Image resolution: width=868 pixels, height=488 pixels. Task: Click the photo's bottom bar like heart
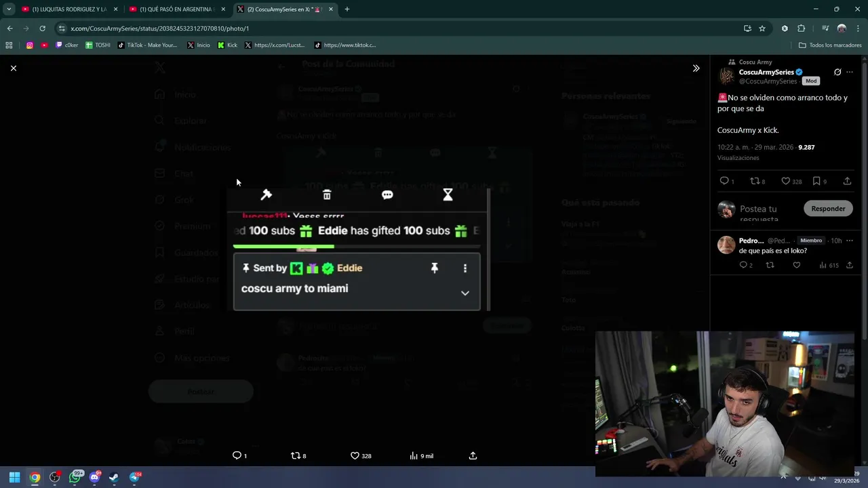(x=355, y=455)
